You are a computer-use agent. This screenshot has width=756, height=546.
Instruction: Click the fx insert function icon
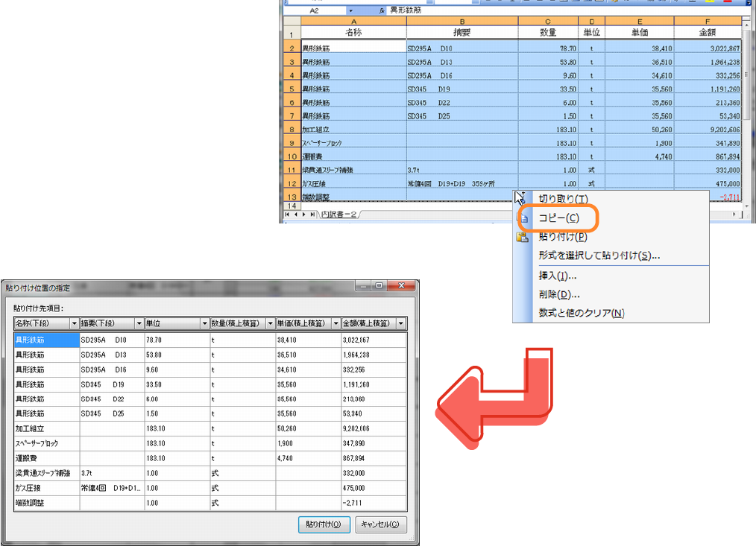[x=382, y=11]
